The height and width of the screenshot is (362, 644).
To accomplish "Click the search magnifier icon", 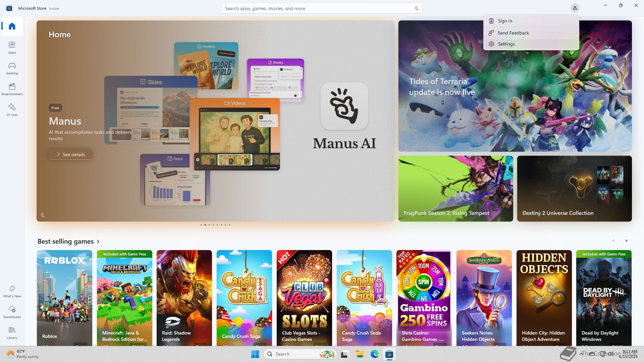I will [x=416, y=8].
